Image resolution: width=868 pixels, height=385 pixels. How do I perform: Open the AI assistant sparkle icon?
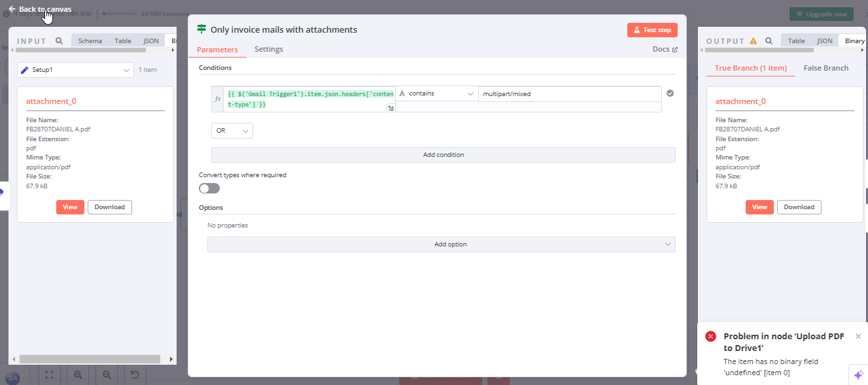coord(858,375)
